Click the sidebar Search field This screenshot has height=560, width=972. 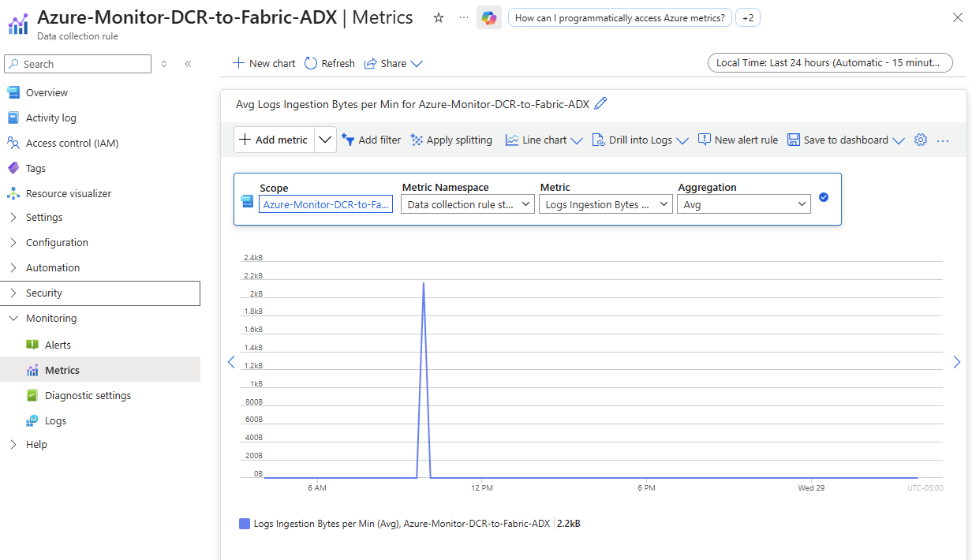click(x=78, y=64)
